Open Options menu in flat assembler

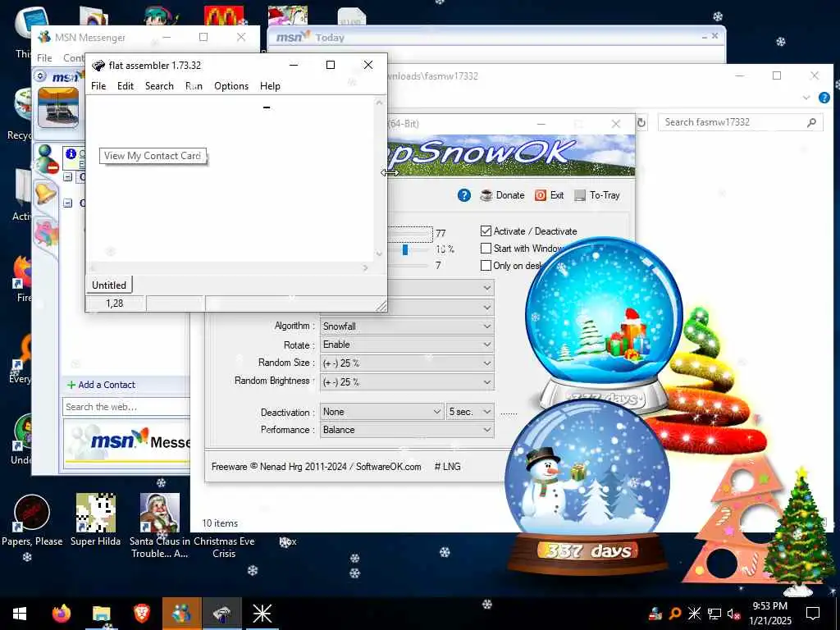(231, 85)
